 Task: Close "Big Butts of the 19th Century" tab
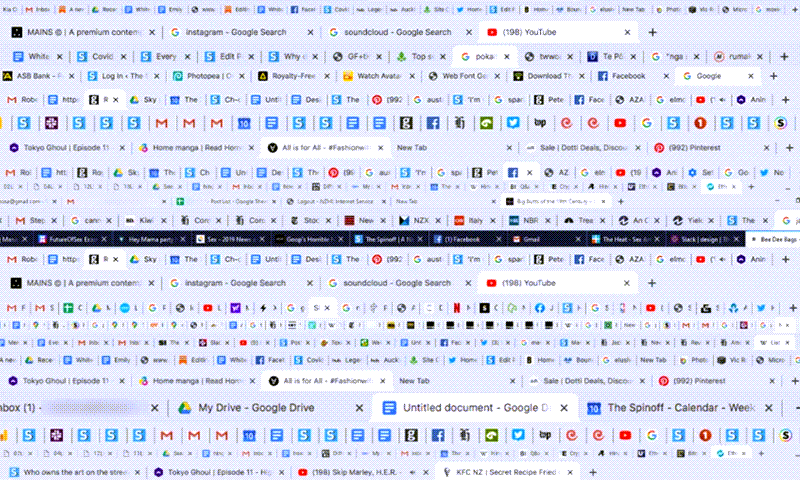[x=603, y=201]
